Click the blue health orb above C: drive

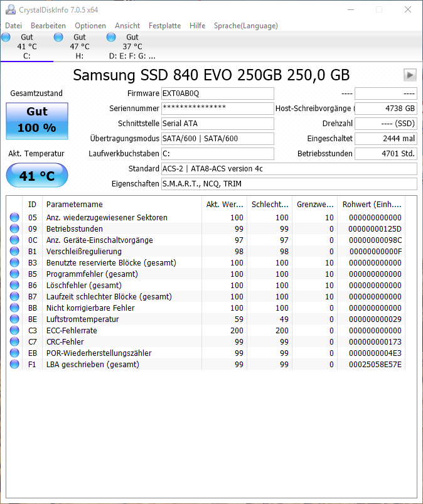(6, 37)
